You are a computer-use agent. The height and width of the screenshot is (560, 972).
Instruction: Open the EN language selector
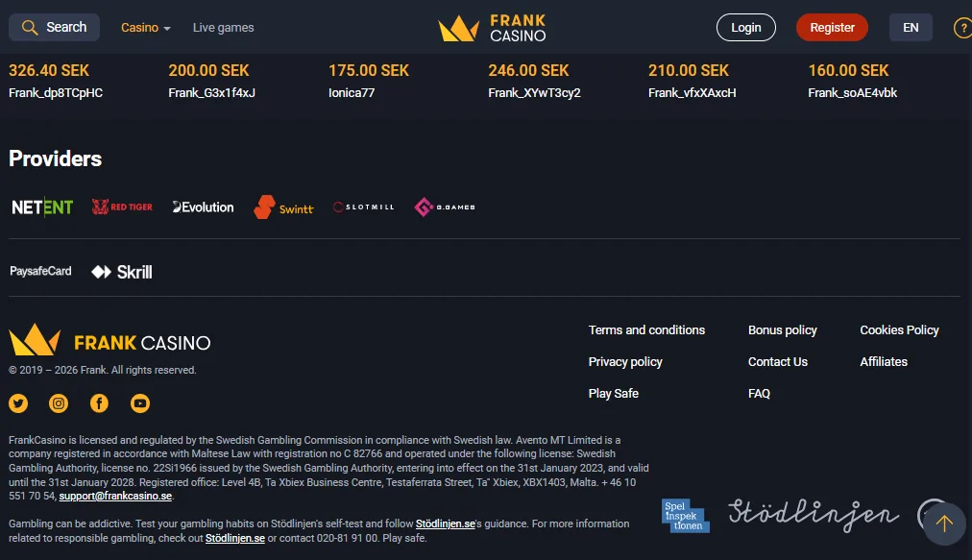[910, 27]
